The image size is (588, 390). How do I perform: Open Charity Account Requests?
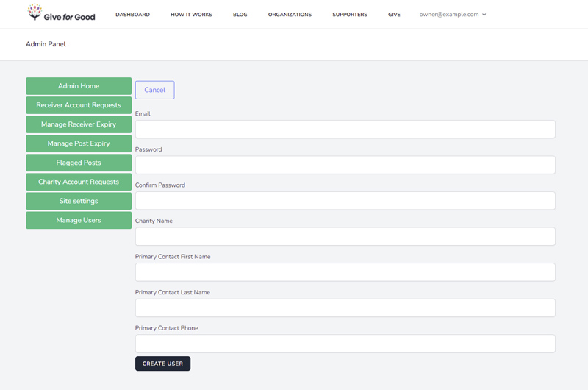tap(79, 182)
